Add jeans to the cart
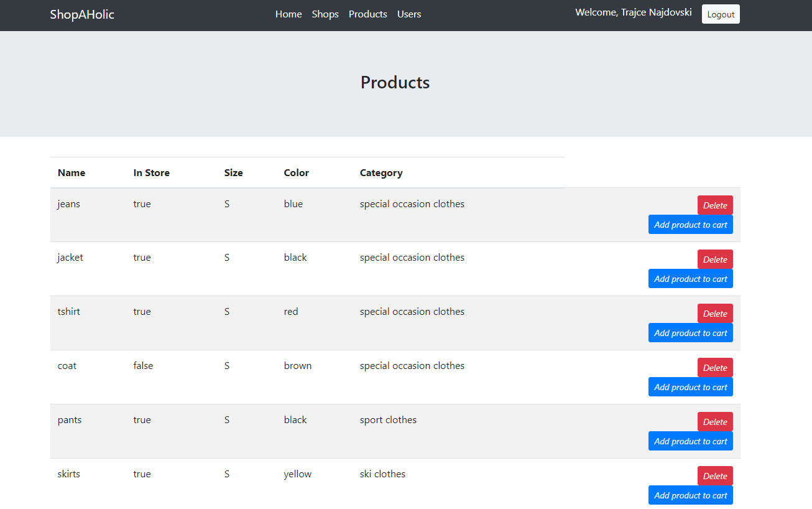Image resolution: width=812 pixels, height=509 pixels. (x=690, y=225)
